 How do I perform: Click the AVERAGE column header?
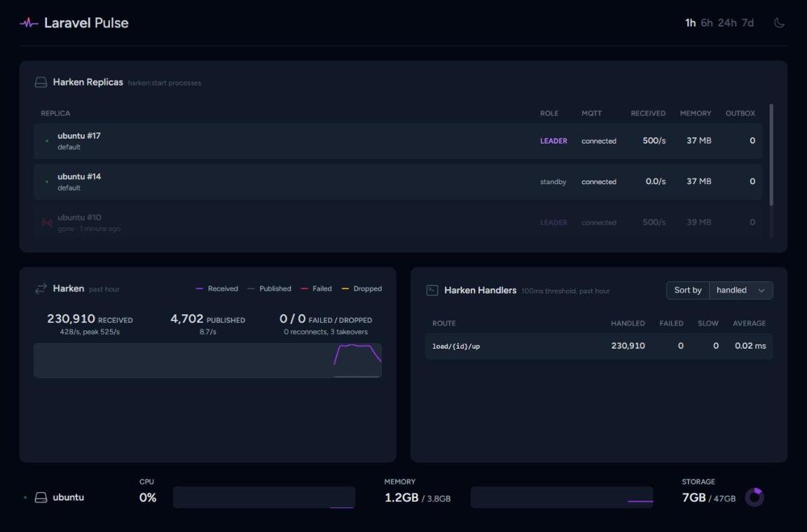click(750, 323)
